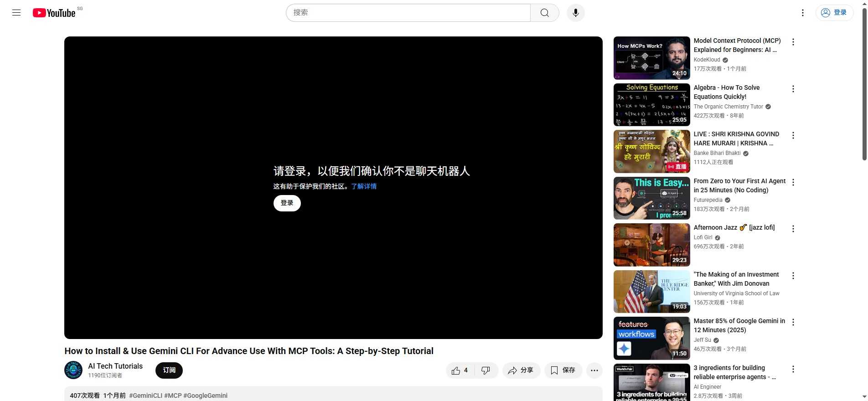Viewport: 868px width, 401px height.
Task: Open Model Context Protocol video thumbnail
Action: click(652, 58)
